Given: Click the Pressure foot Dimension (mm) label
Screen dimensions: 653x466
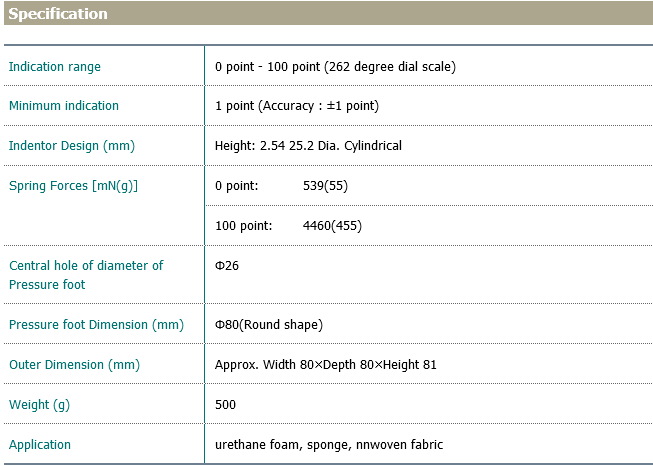Looking at the screenshot, I should (x=96, y=325).
